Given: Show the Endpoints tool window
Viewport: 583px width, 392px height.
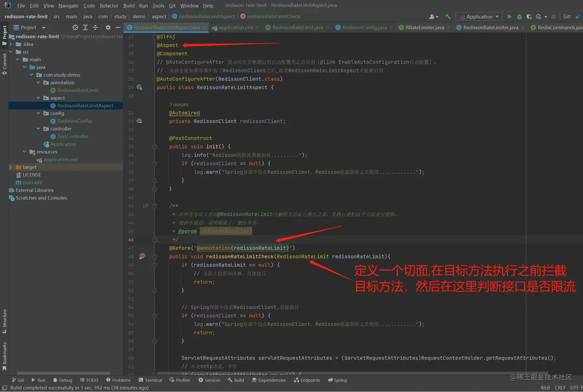Looking at the screenshot, I should pos(307,380).
